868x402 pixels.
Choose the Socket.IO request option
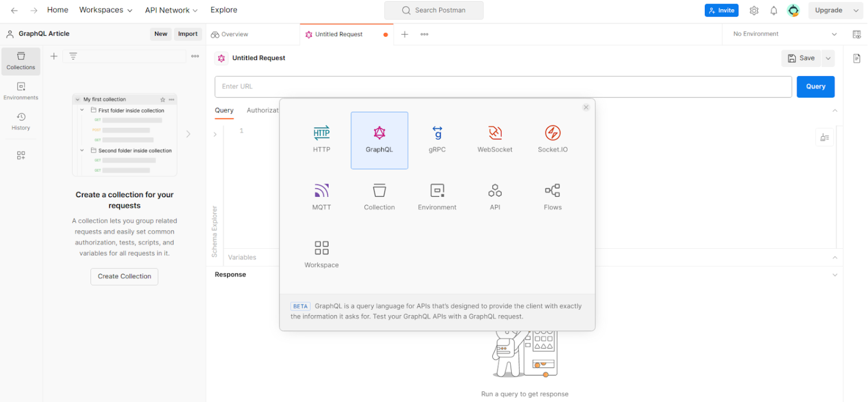(x=553, y=140)
